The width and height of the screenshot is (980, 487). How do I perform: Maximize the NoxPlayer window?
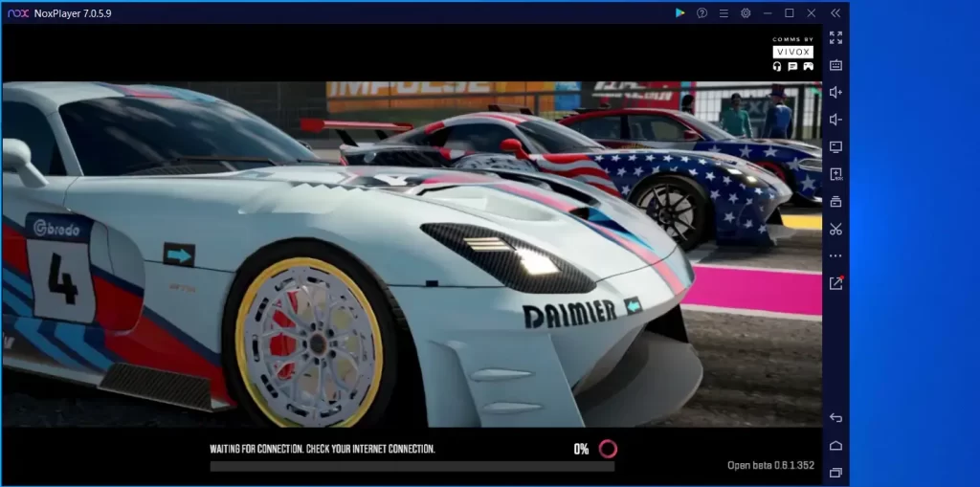click(x=790, y=13)
